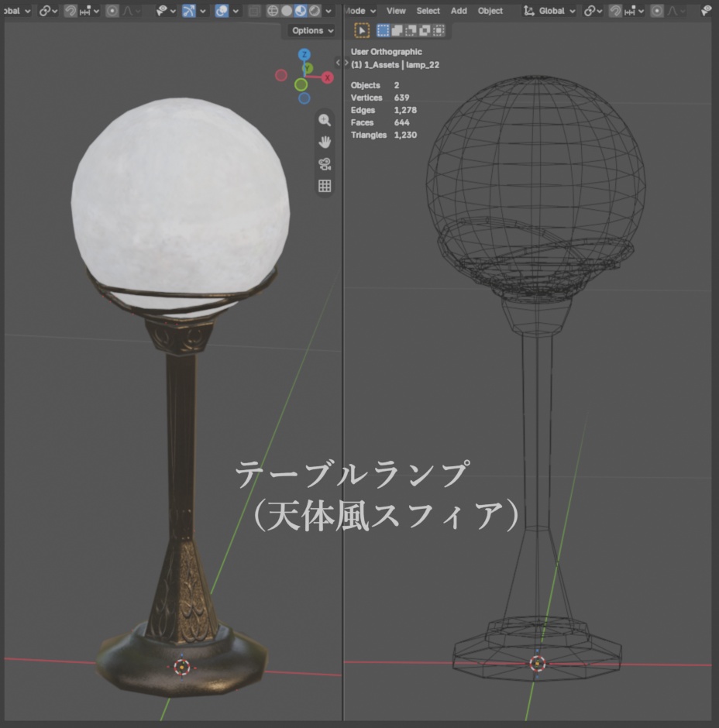719x728 pixels.
Task: Open pivot point link dropdown in right viewport
Action: [593, 11]
